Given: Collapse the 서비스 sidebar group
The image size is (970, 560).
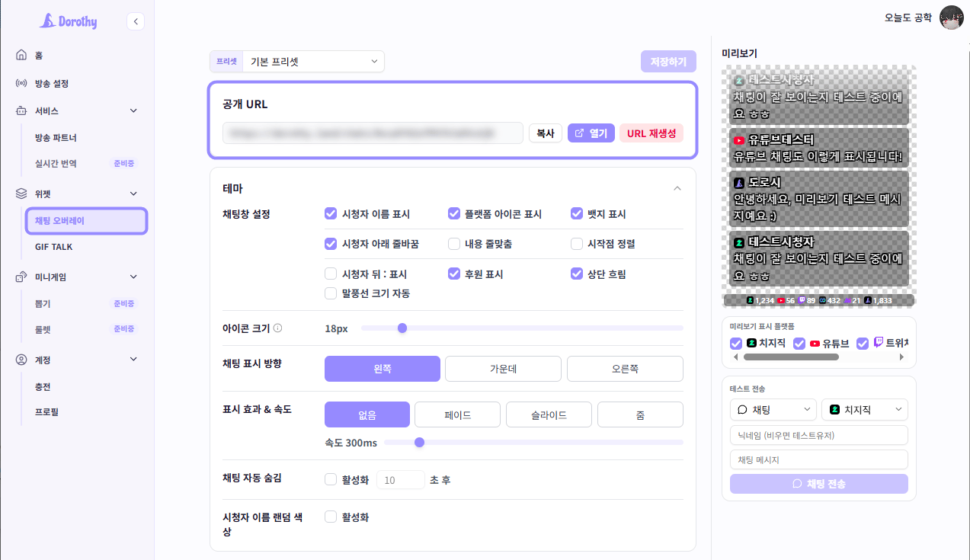Looking at the screenshot, I should (x=133, y=110).
